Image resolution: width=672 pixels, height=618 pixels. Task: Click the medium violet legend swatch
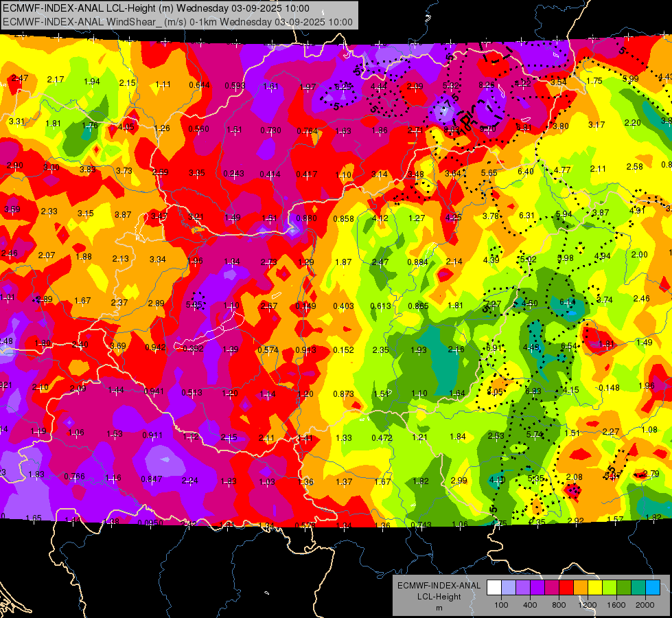click(x=523, y=588)
